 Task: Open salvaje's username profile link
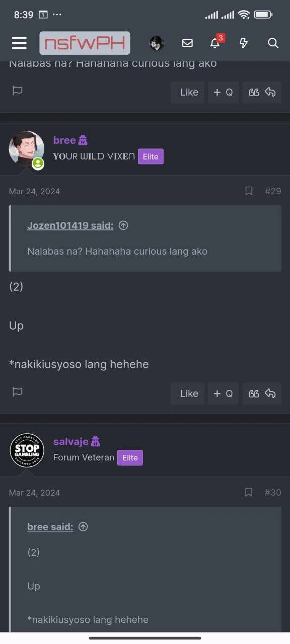pos(71,442)
